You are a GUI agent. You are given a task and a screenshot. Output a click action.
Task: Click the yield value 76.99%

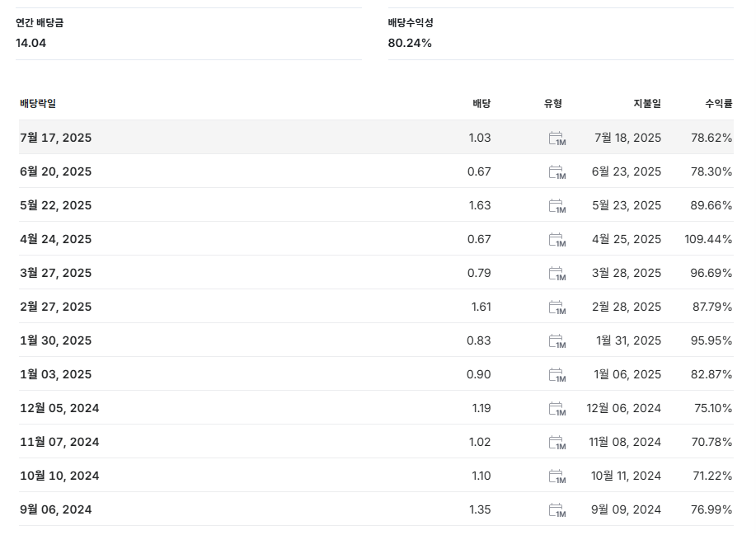pos(711,509)
